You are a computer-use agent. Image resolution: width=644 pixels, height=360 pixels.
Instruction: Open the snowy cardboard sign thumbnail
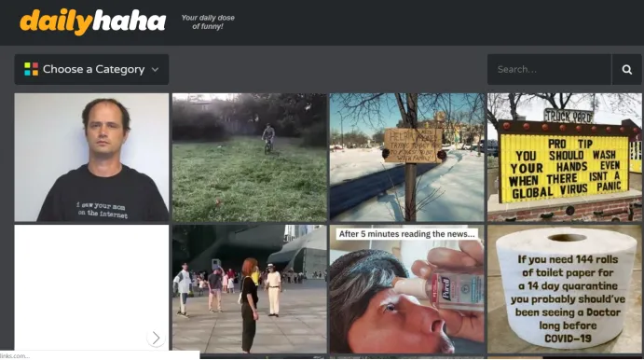(x=407, y=158)
